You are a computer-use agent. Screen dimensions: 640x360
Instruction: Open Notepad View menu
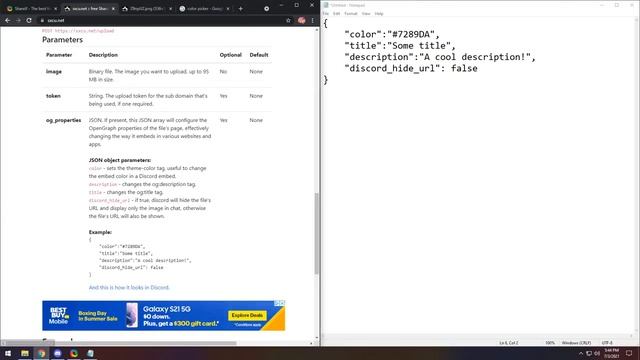[366, 14]
